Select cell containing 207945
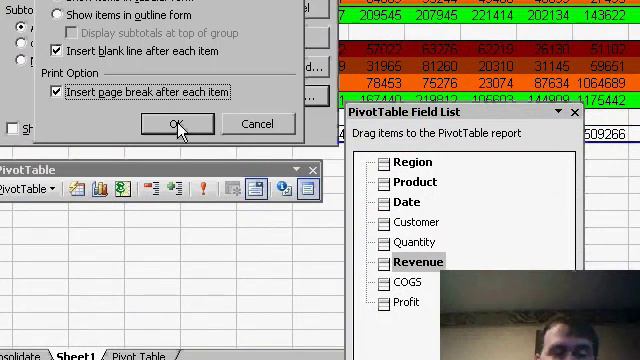Viewport: 640px width, 360px height. [433, 16]
